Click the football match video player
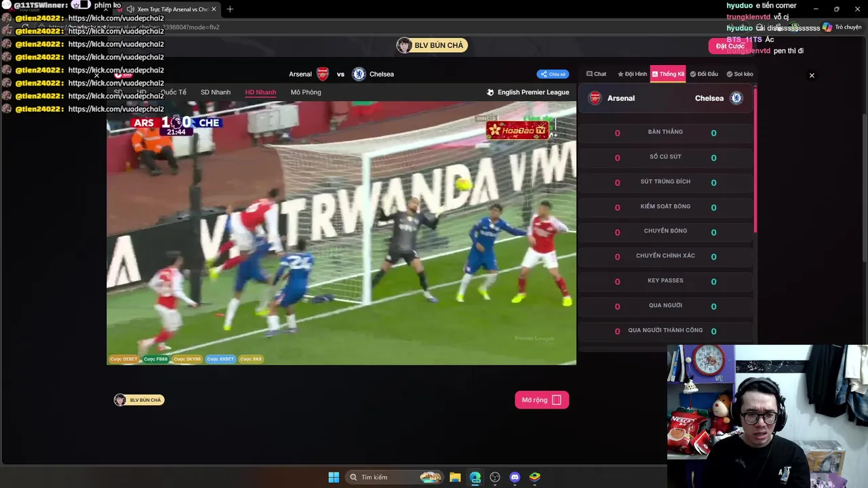This screenshot has width=868, height=488. point(341,233)
